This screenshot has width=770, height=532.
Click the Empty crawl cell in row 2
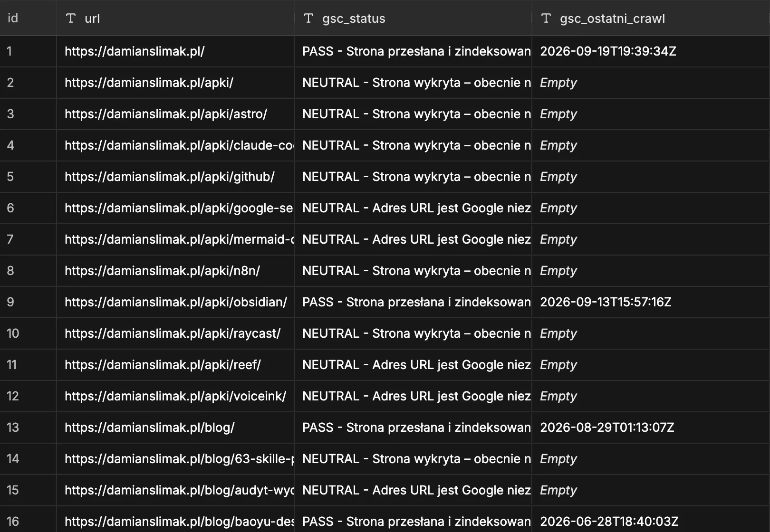pyautogui.click(x=651, y=83)
